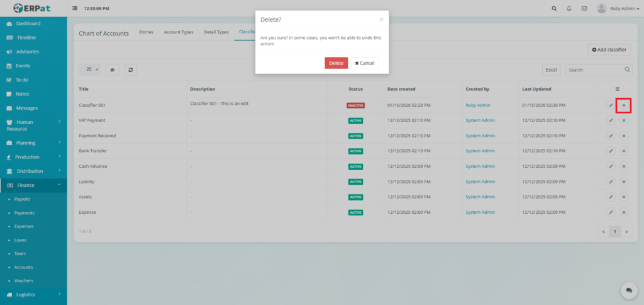Open the search icon in top bar
Image resolution: width=644 pixels, height=305 pixels.
pyautogui.click(x=553, y=9)
